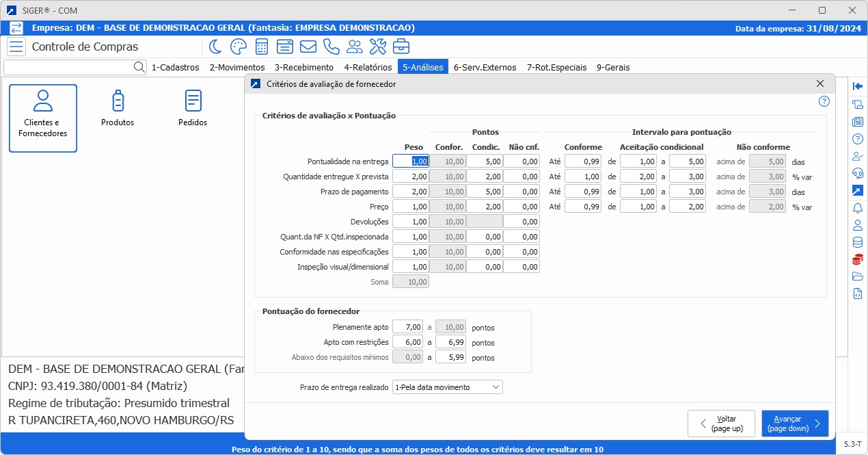Open the wrench and screwdriver tools icon

tap(377, 47)
